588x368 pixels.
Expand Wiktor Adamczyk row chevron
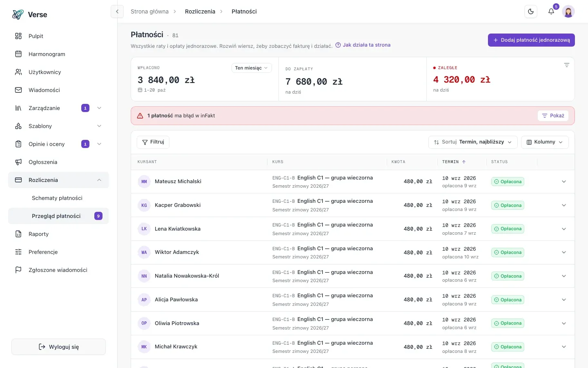pyautogui.click(x=564, y=252)
